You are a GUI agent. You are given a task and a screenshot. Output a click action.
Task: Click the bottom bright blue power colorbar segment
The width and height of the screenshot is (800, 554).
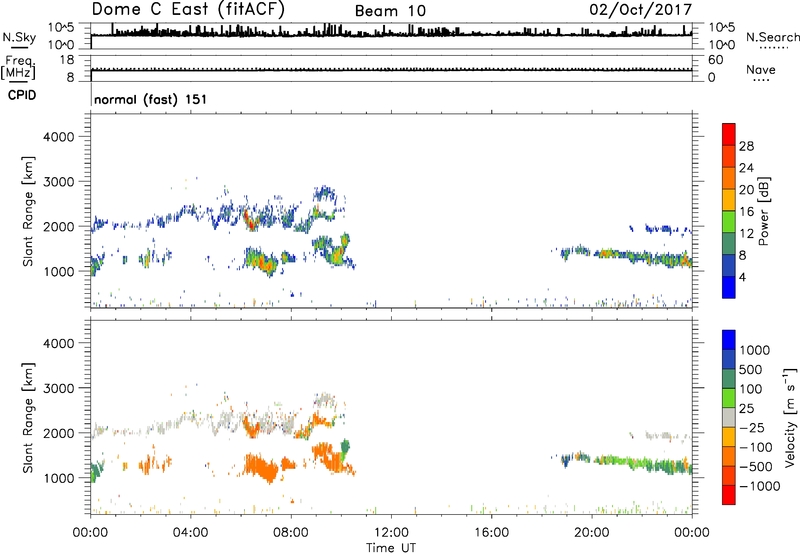[729, 287]
